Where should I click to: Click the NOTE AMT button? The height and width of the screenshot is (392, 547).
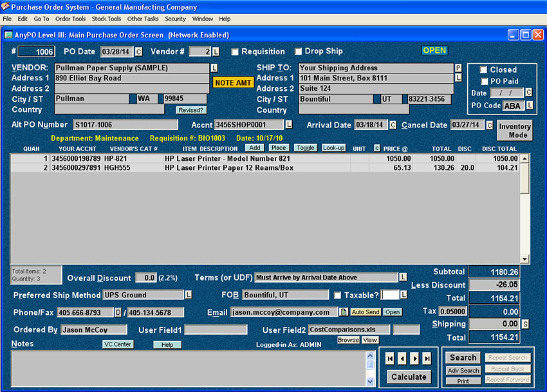click(233, 83)
